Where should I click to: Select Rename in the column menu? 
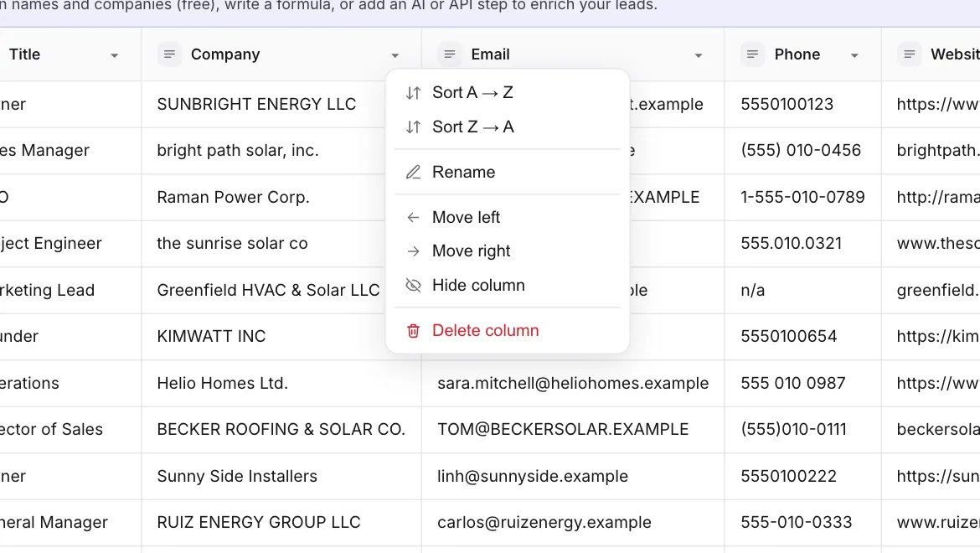pos(508,173)
